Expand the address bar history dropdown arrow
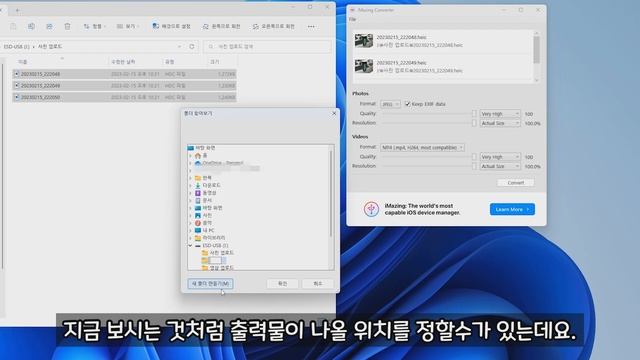This screenshot has width=640, height=360. tap(179, 47)
